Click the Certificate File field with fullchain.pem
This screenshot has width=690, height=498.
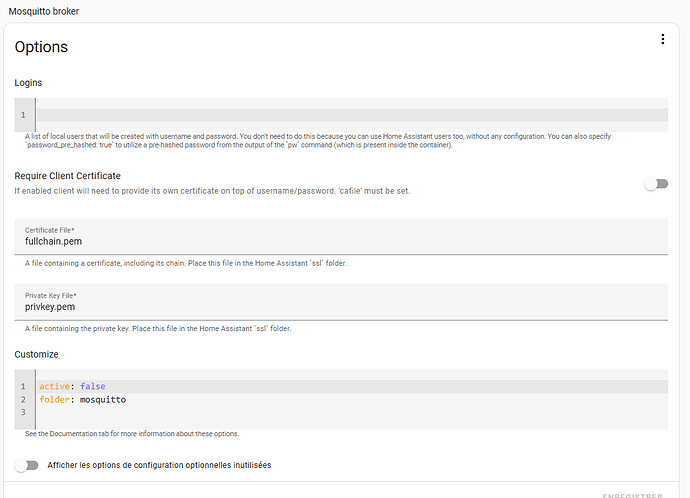[x=340, y=241]
